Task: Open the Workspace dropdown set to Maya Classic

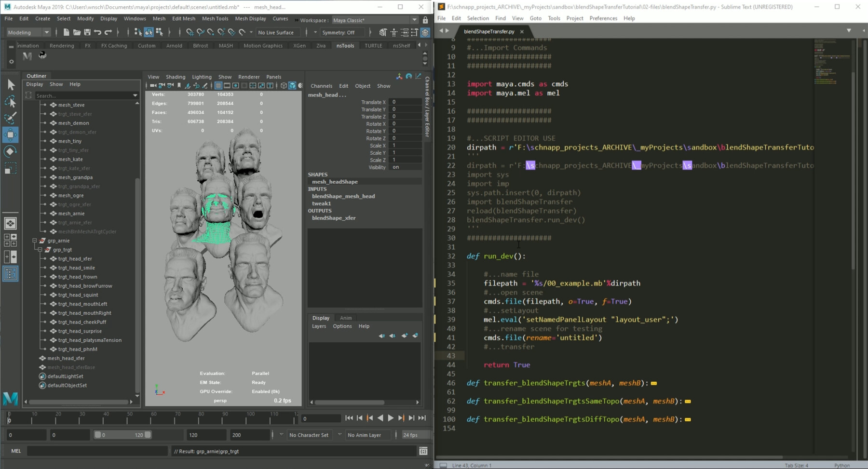Action: click(x=376, y=20)
